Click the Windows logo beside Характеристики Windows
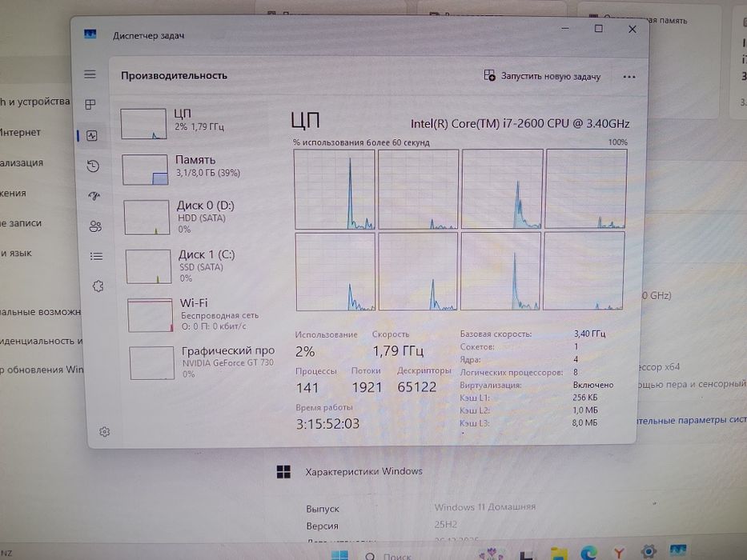Viewport: 747px width, 560px height. pyautogui.click(x=283, y=471)
